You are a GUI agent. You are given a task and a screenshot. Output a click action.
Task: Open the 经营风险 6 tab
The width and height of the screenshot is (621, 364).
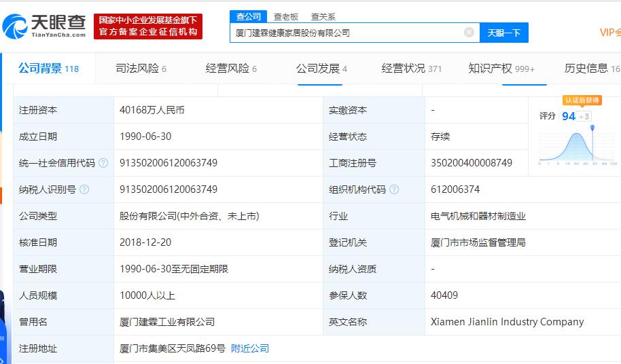tap(231, 69)
